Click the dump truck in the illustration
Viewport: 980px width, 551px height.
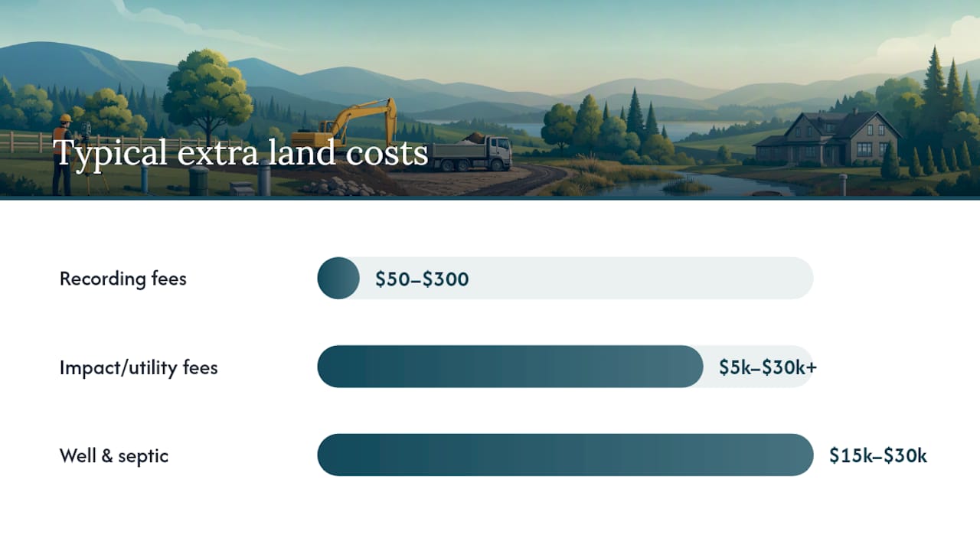(x=470, y=152)
